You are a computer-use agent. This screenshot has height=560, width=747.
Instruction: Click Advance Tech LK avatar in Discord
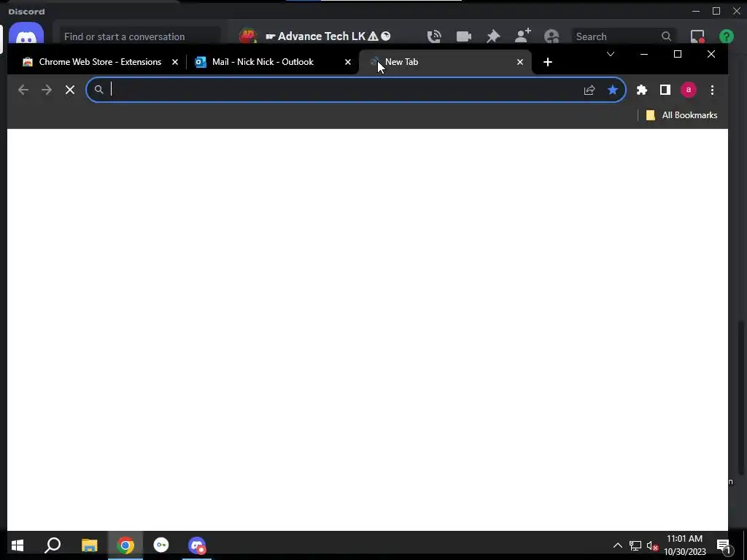(x=248, y=36)
